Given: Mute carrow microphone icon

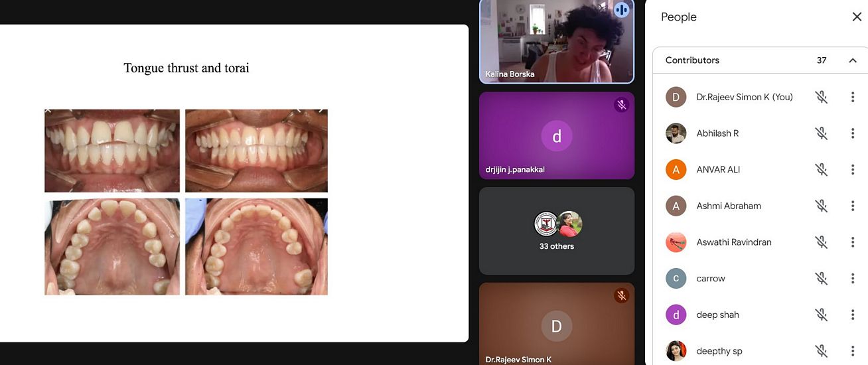Looking at the screenshot, I should [822, 279].
